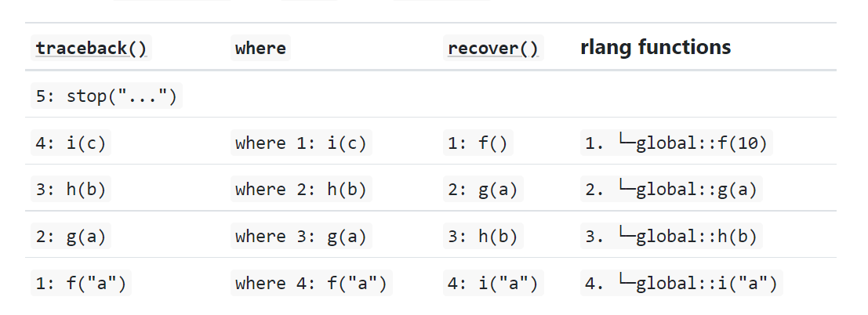
Task: Click the global::h(b) rlang cell
Action: [672, 236]
